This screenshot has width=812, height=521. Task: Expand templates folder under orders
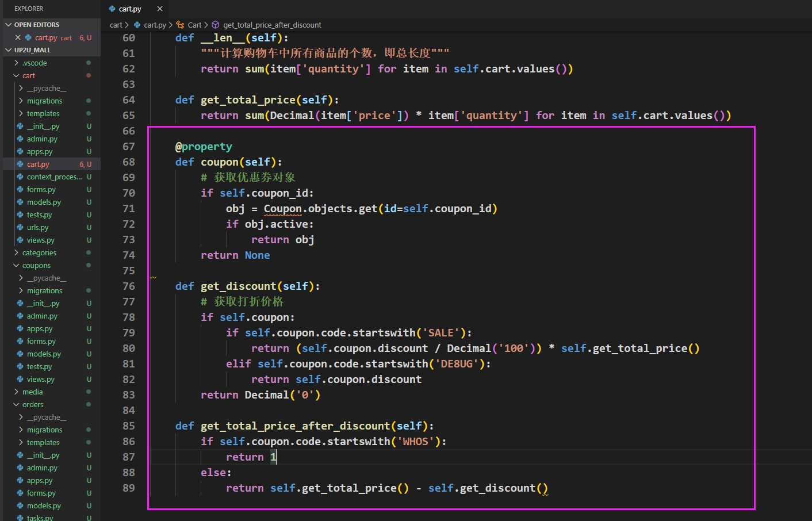[21, 442]
